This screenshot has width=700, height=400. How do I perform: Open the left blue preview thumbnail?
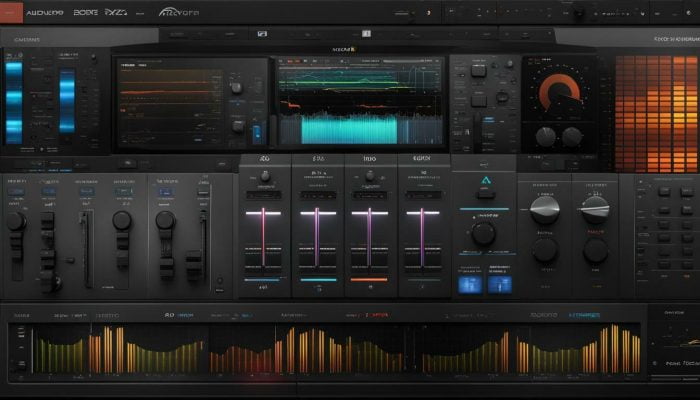pos(470,284)
